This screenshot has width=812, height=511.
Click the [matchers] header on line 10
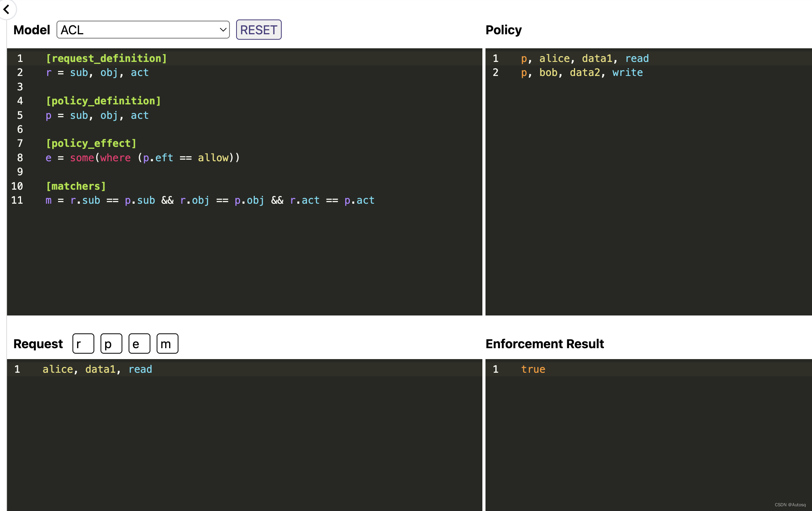pos(76,186)
